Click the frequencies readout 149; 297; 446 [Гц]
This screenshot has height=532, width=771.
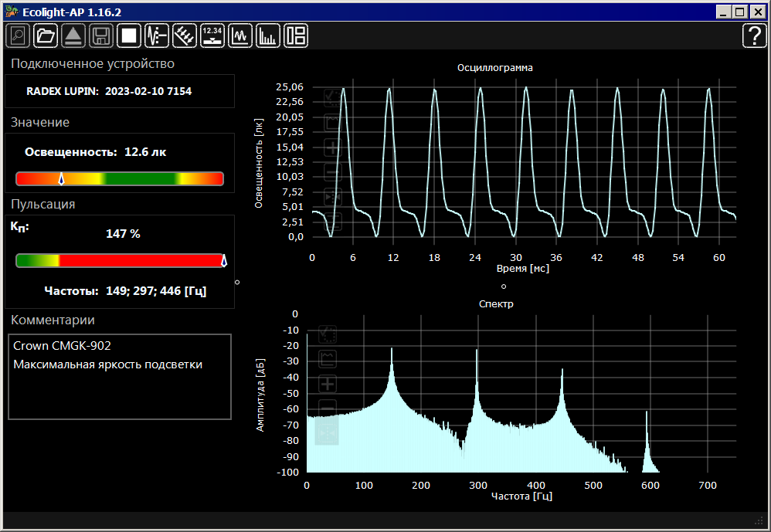pyautogui.click(x=156, y=291)
